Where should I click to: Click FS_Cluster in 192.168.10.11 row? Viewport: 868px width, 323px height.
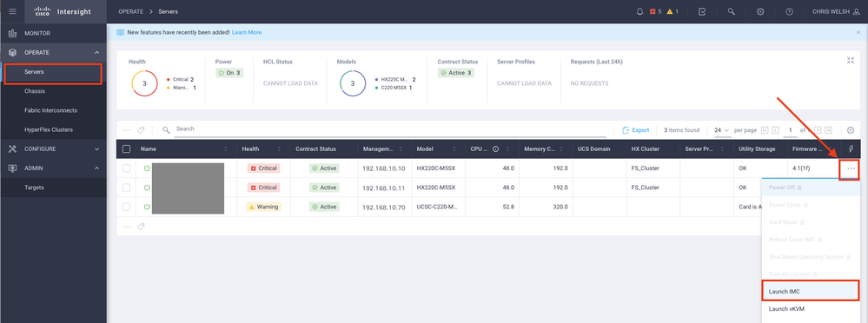[645, 188]
